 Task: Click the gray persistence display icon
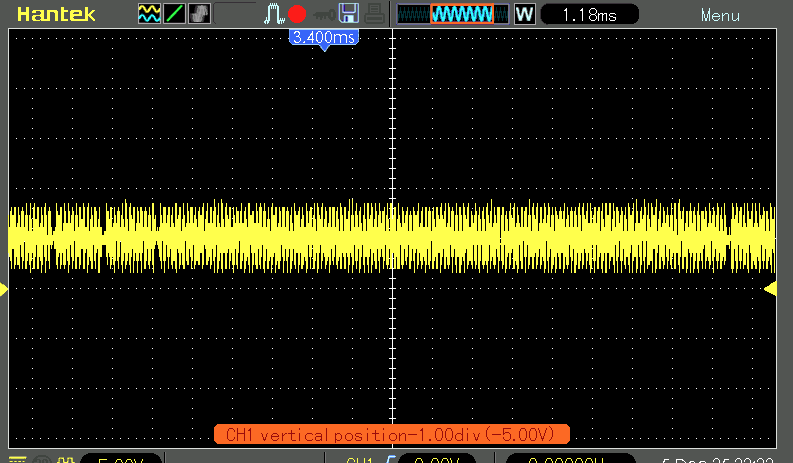pyautogui.click(x=199, y=14)
